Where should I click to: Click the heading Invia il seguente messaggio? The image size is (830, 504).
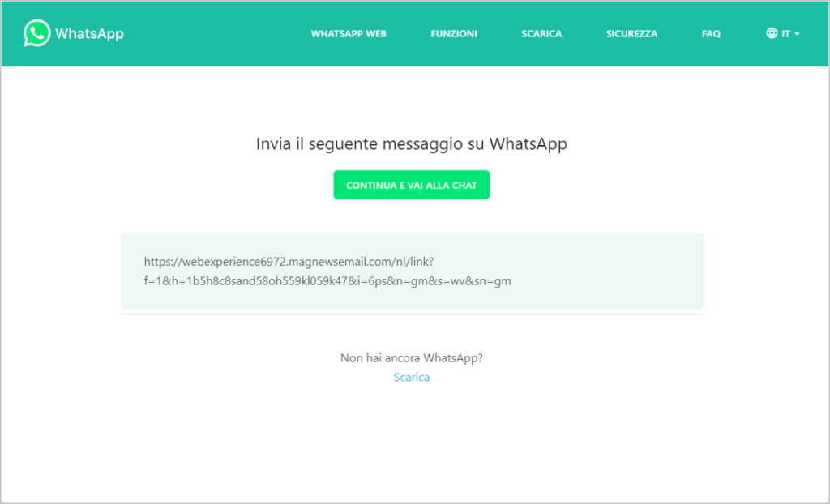(x=411, y=143)
